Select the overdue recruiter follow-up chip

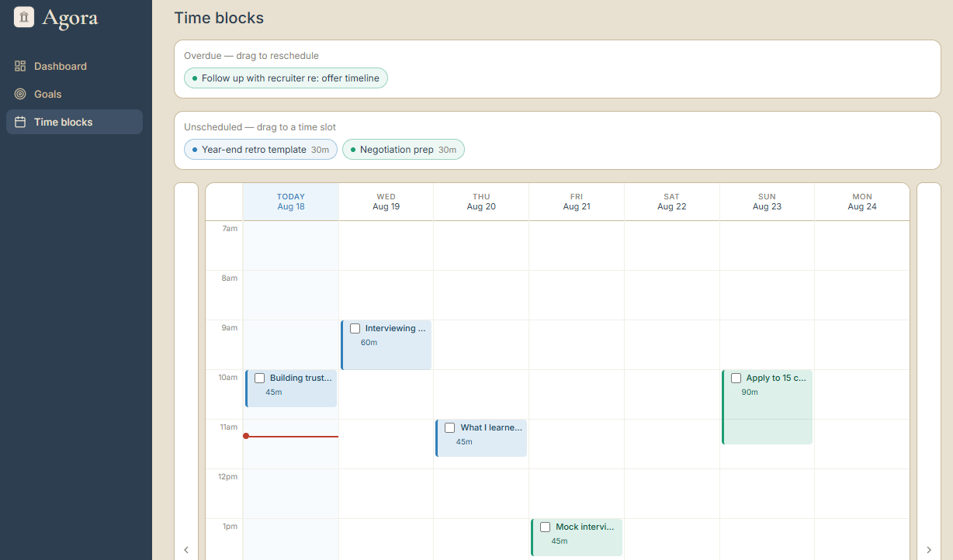(286, 78)
